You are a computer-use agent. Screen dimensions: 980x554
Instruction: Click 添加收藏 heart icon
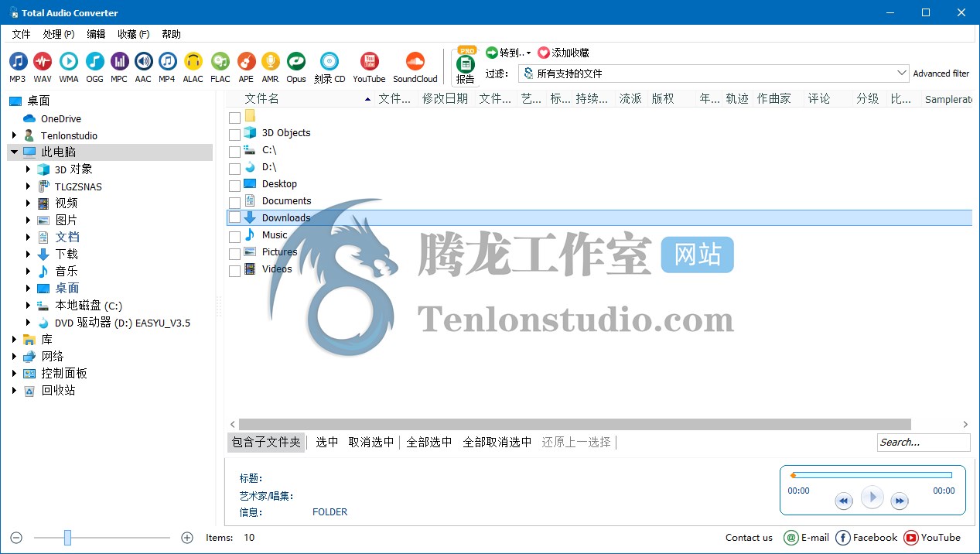tap(543, 53)
